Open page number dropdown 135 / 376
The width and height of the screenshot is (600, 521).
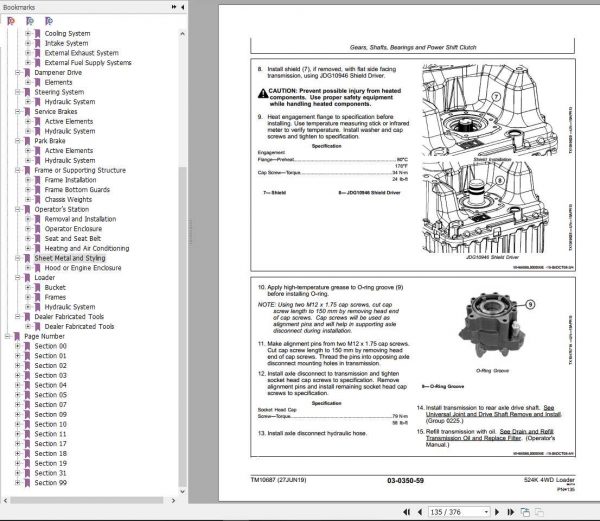point(486,512)
